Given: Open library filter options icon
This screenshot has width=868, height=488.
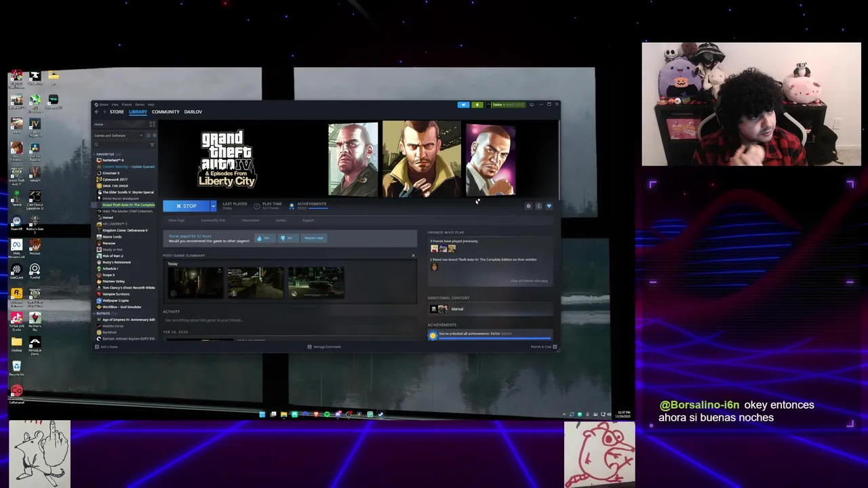Looking at the screenshot, I should point(152,144).
